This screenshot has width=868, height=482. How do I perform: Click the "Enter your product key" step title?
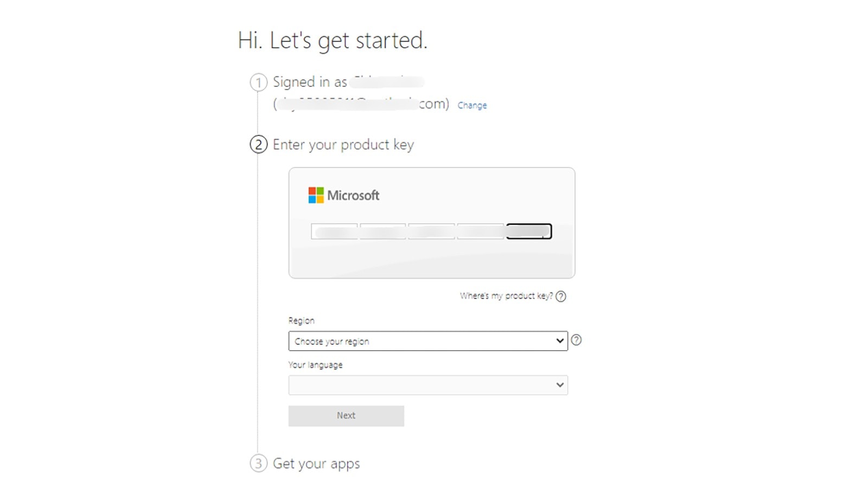click(x=343, y=145)
